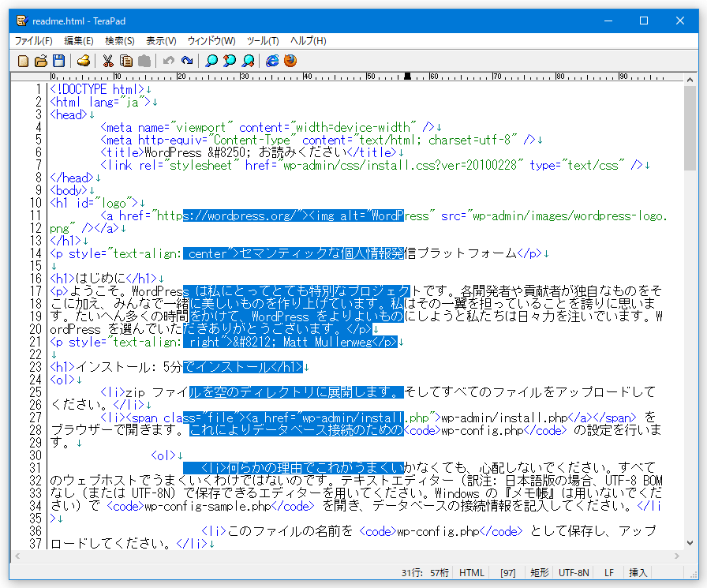Preview in Internet Explorer
This screenshot has width=707, height=588.
[272, 61]
